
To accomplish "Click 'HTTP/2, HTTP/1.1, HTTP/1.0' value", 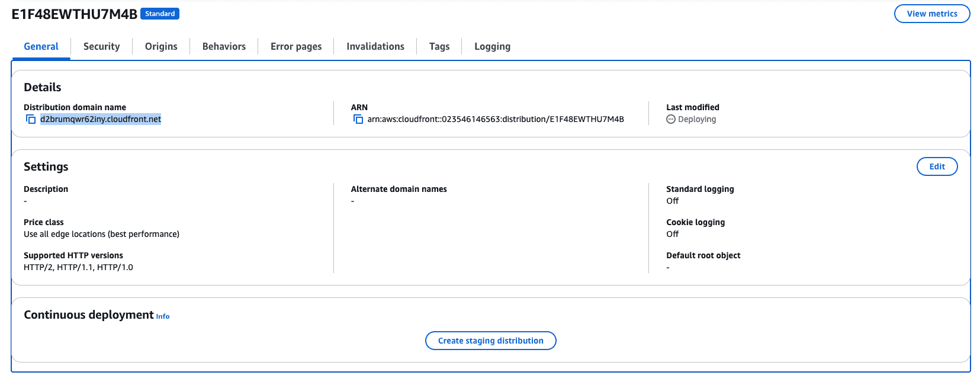I will (x=78, y=267).
